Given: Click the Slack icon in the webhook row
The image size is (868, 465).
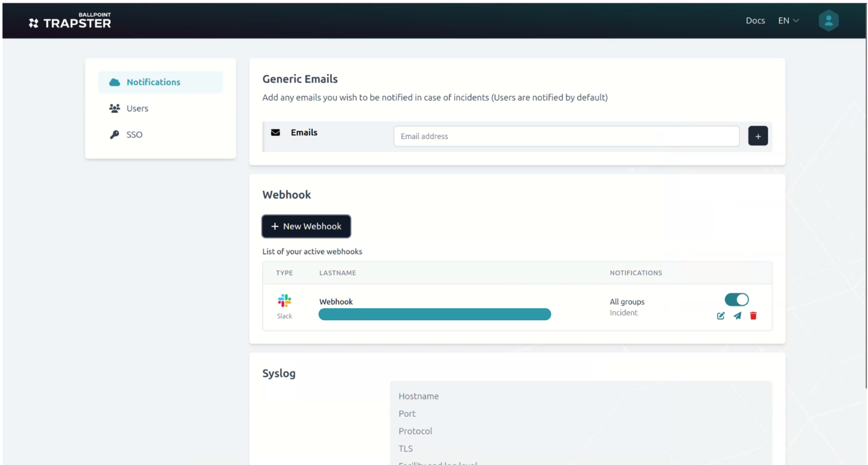Looking at the screenshot, I should (284, 301).
